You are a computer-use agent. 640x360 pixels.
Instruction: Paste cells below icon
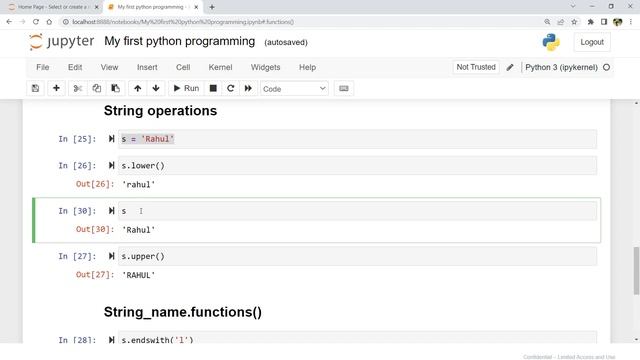tap(116, 88)
